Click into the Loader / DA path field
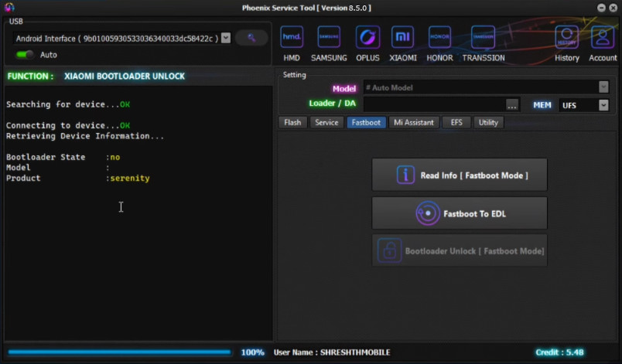This screenshot has width=622, height=364. [x=435, y=104]
